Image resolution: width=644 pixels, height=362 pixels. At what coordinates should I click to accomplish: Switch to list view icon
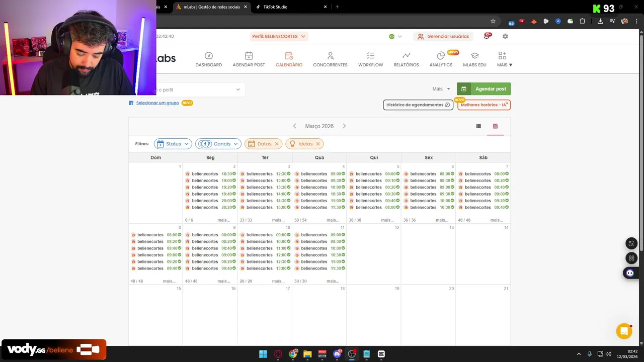pos(478,126)
